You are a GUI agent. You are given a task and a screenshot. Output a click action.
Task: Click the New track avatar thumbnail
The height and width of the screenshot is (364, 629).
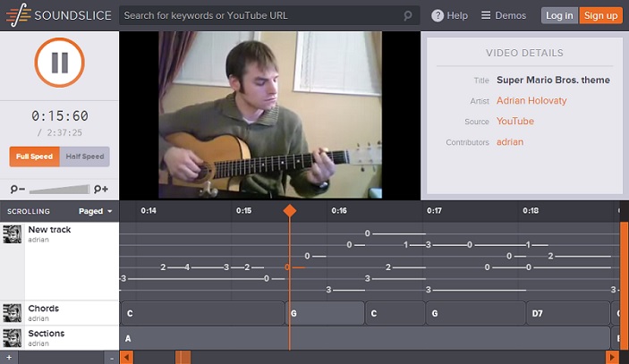click(x=12, y=234)
